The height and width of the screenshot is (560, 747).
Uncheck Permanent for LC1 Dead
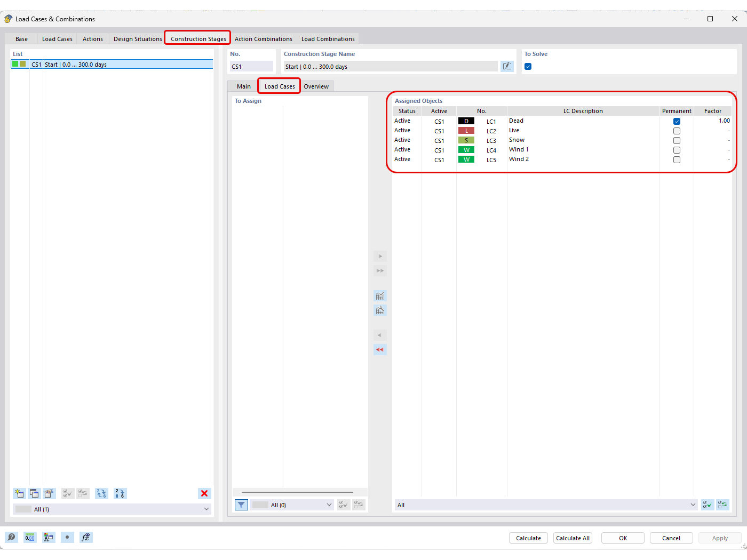[677, 121]
